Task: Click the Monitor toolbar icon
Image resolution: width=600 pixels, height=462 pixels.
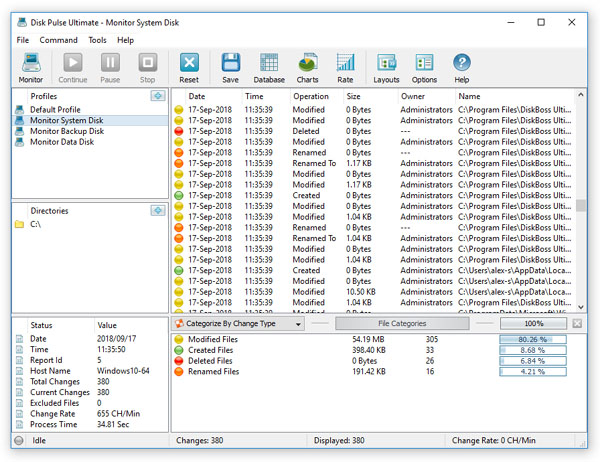Action: 31,63
